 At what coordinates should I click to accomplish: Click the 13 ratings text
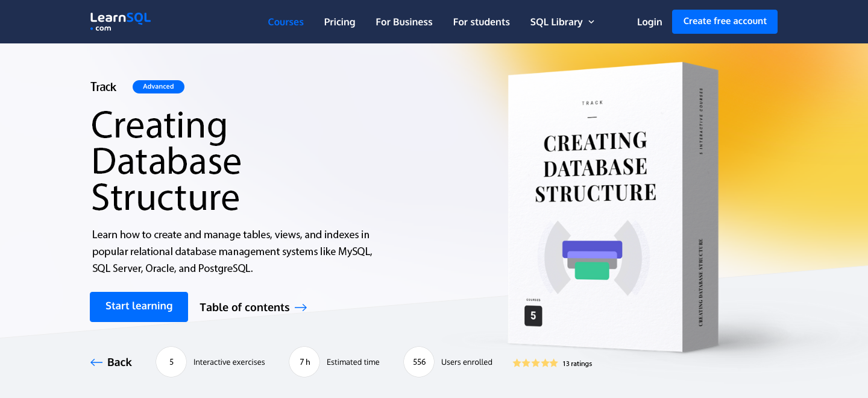pos(577,364)
